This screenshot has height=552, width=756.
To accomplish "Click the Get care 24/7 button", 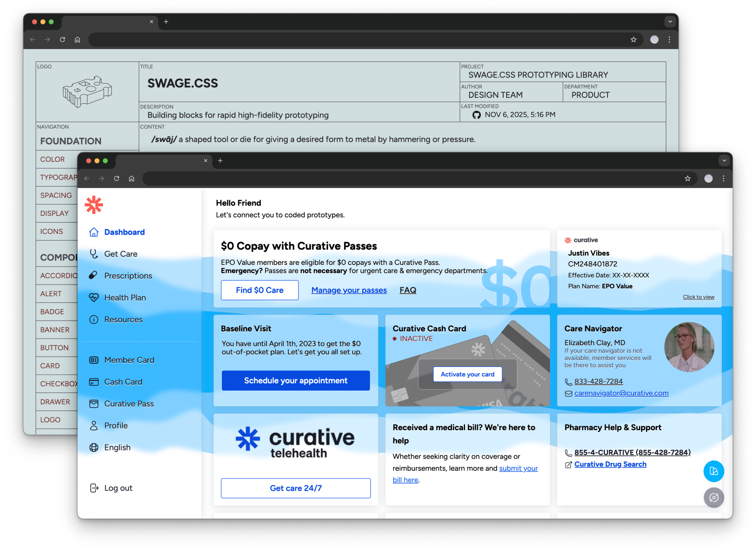I will coord(296,488).
